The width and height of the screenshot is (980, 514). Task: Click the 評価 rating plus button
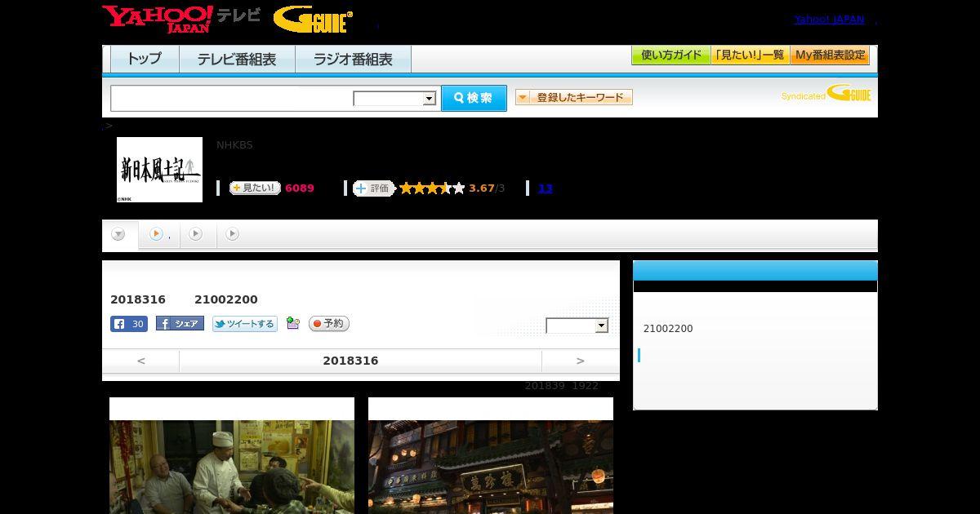click(373, 188)
